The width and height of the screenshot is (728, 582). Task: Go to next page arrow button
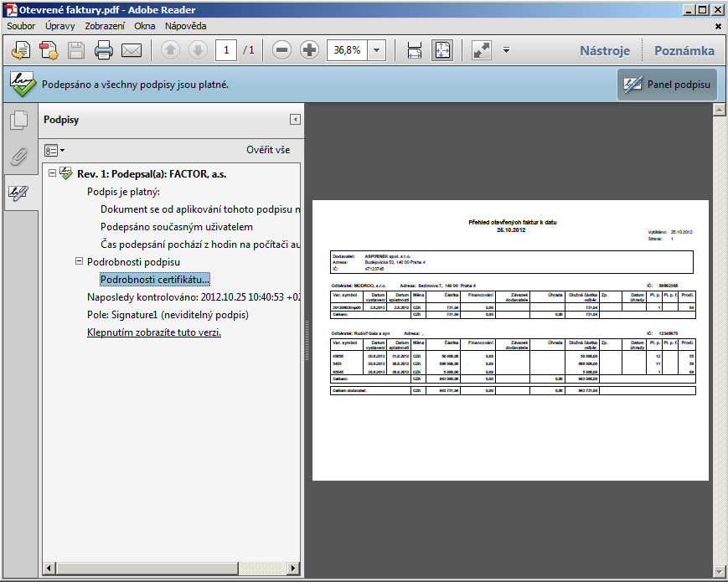199,49
